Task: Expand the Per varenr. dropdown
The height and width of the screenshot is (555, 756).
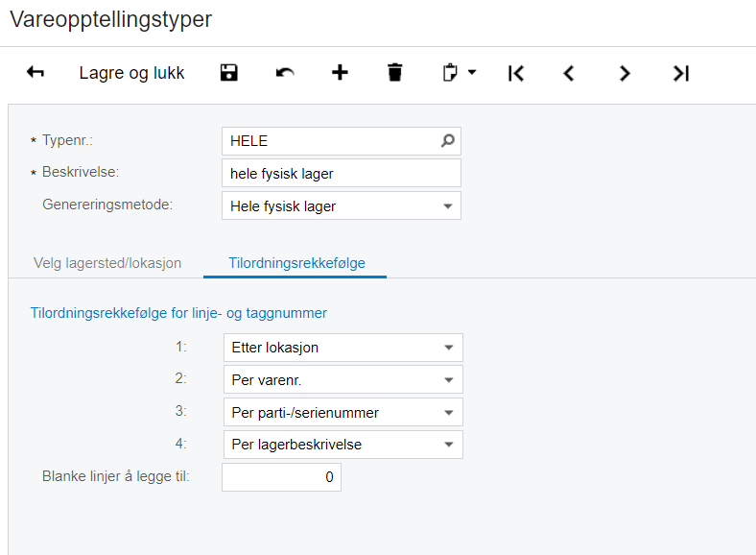Action: (x=449, y=380)
